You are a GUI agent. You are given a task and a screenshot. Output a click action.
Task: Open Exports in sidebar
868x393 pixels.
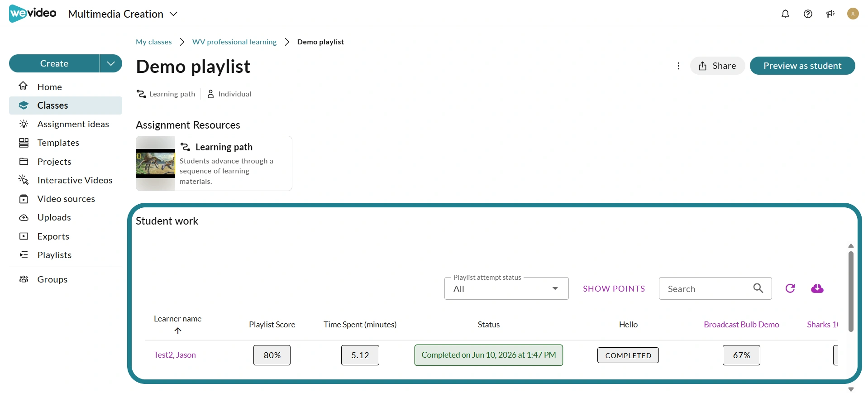coord(66,236)
